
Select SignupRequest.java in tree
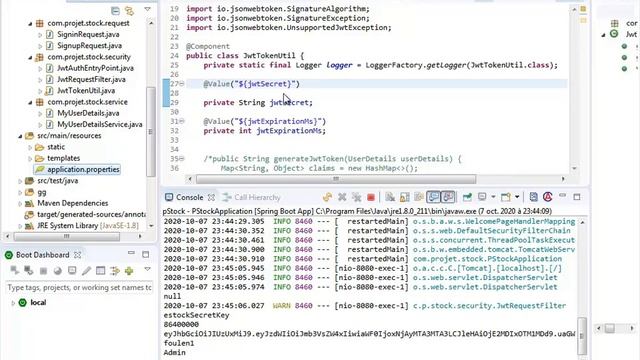pos(89,46)
